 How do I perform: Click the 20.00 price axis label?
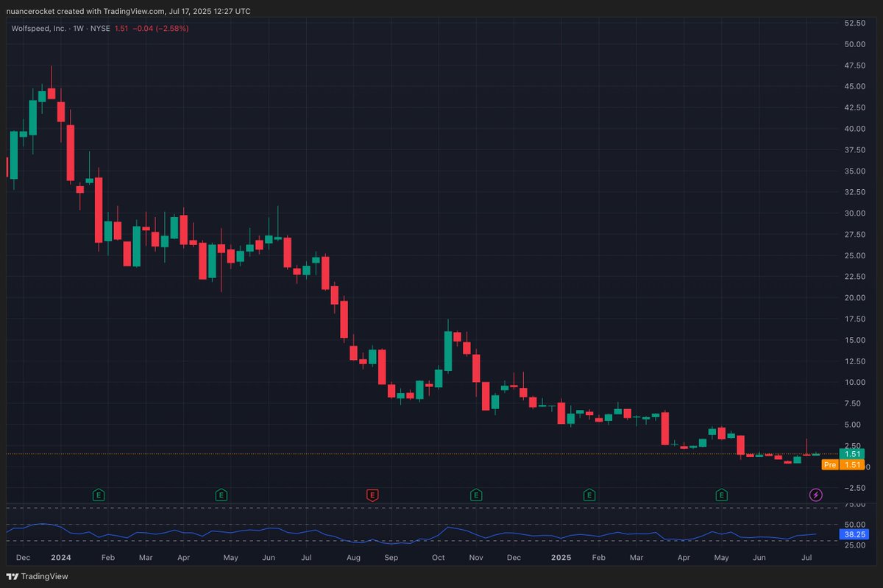click(855, 298)
